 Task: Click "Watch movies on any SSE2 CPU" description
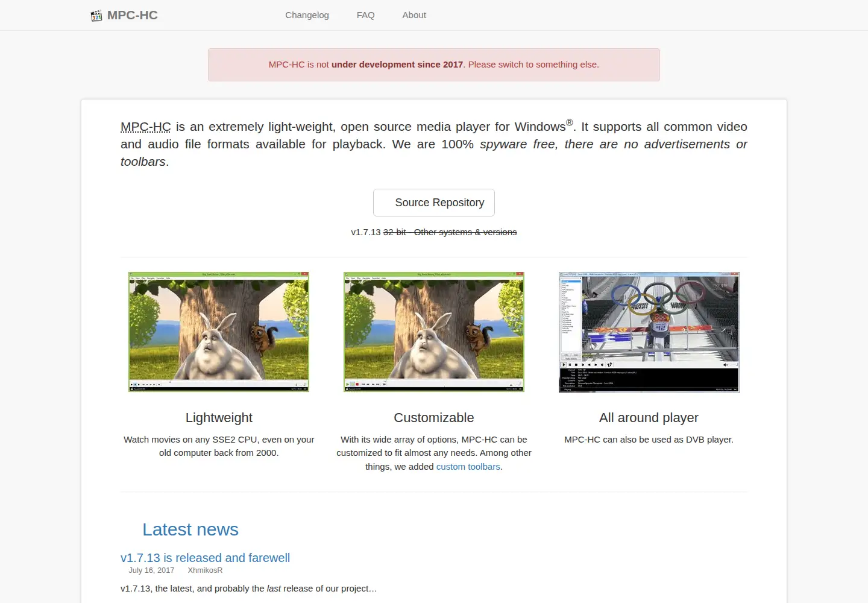(x=219, y=446)
